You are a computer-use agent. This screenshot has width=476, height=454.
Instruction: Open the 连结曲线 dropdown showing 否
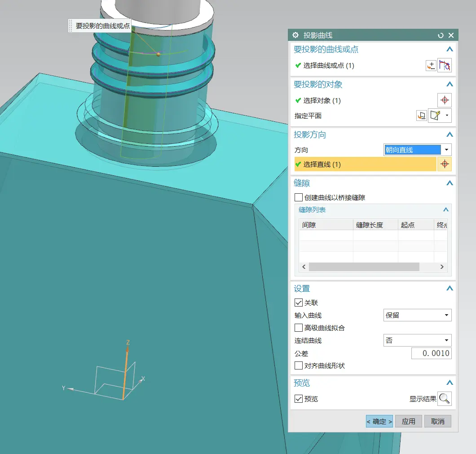coord(418,340)
